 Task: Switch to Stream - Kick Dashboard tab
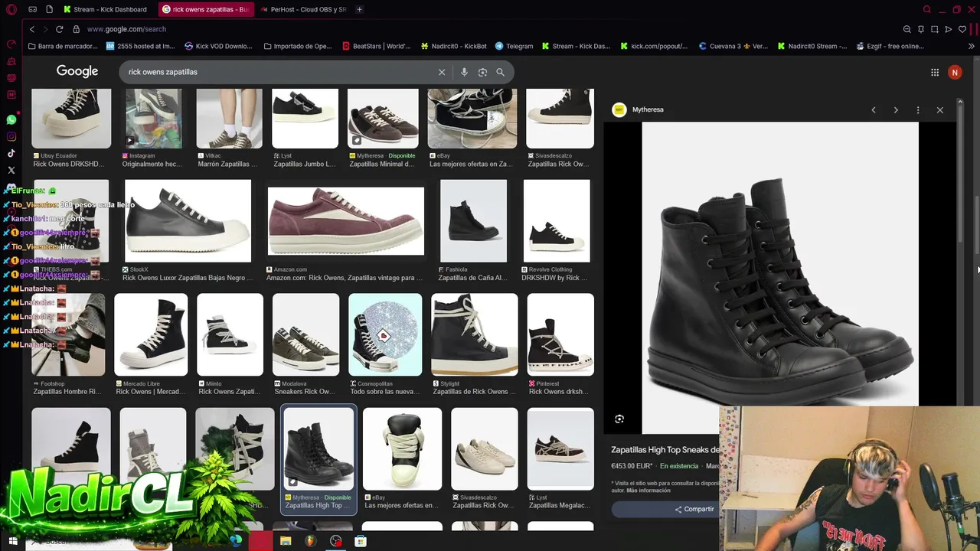coord(106,9)
